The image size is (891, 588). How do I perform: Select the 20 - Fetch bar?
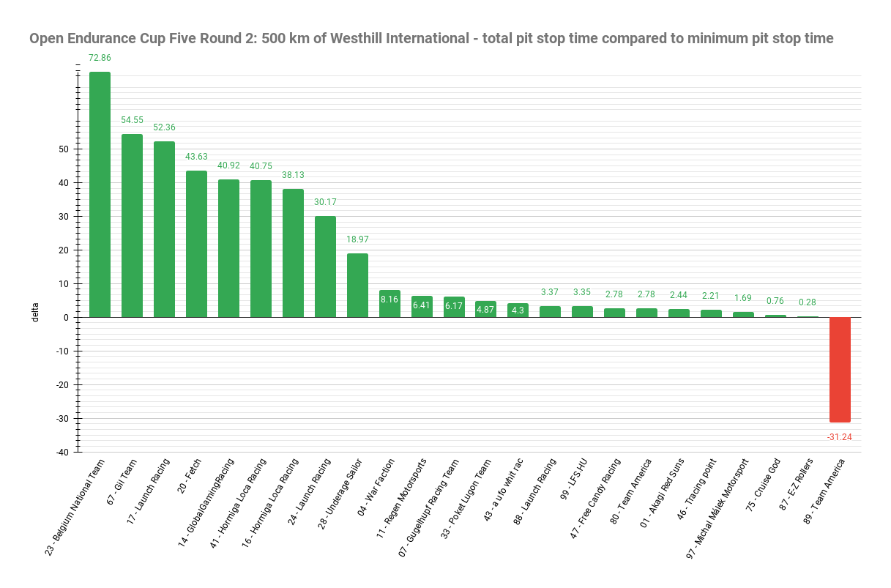(196, 244)
